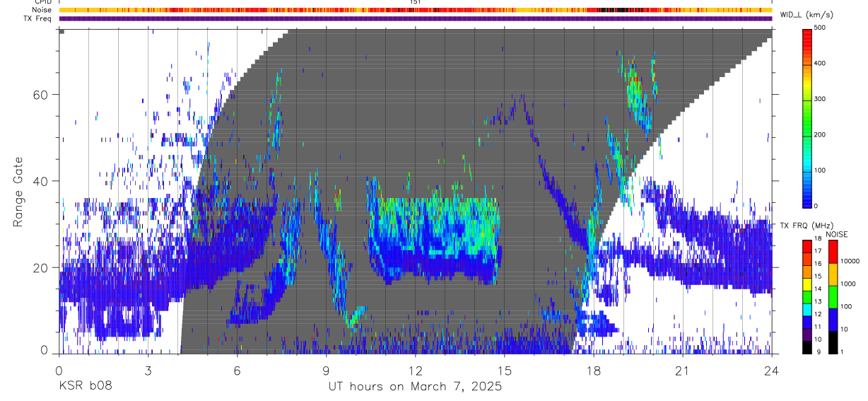The height and width of the screenshot is (401, 868).
Task: Click the 200 tick on WID scale
Action: coord(821,134)
